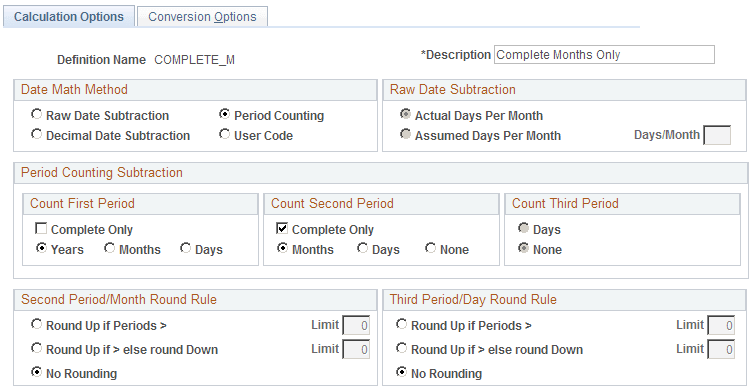Open the Conversion Options tab
Viewport: 754px width, 391px height.
[202, 17]
